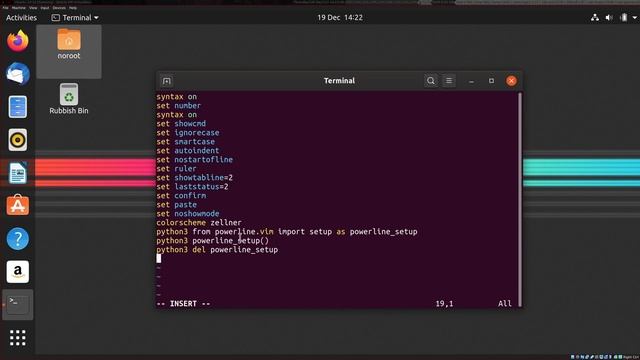Viewport: 640px width, 360px height.
Task: Click the line 'set ignorecase'
Action: click(188, 133)
